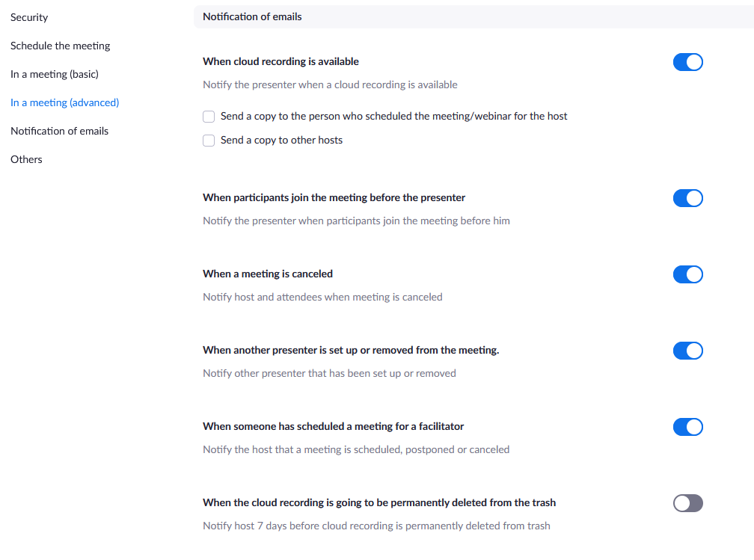Open Others settings section
Screen dimensions: 754x560
pyautogui.click(x=26, y=159)
